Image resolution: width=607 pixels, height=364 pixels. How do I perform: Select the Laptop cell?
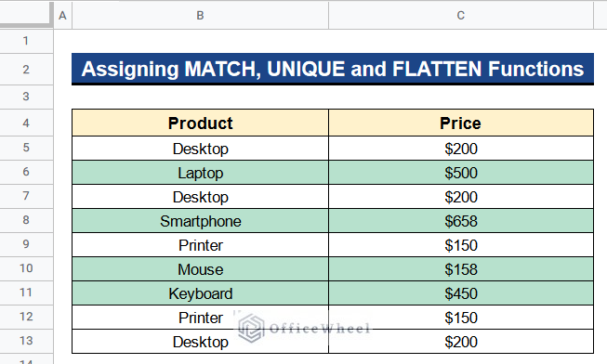point(200,173)
